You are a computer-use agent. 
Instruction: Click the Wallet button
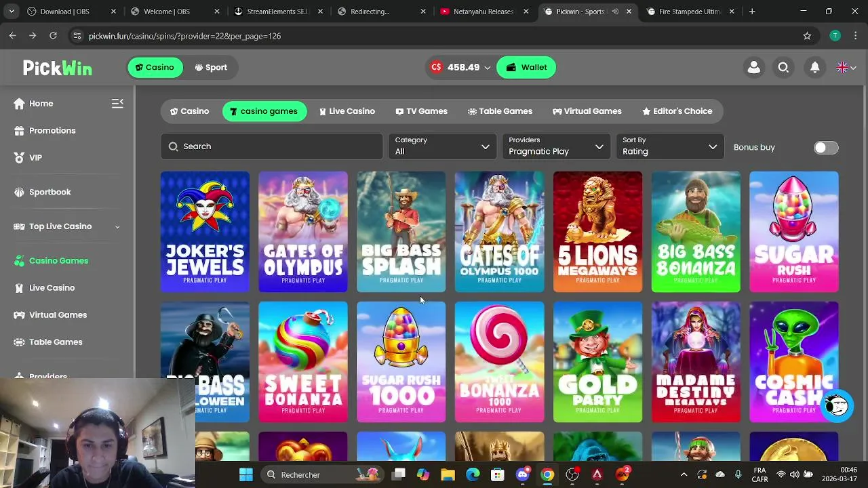tap(526, 67)
